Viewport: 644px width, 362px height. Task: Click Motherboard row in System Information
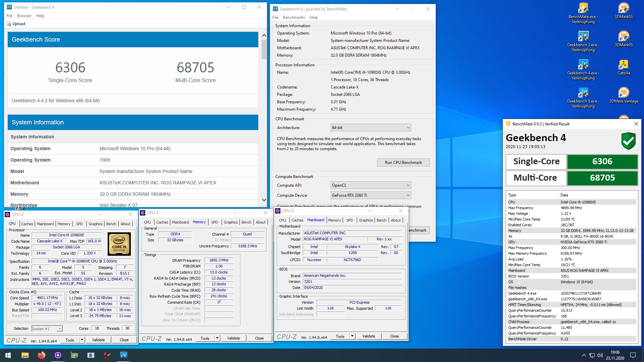click(x=133, y=183)
